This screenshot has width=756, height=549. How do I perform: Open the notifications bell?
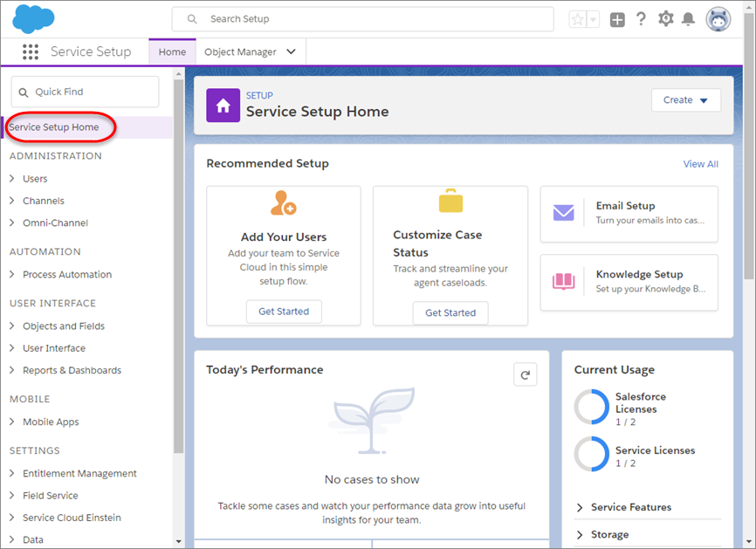[x=688, y=19]
